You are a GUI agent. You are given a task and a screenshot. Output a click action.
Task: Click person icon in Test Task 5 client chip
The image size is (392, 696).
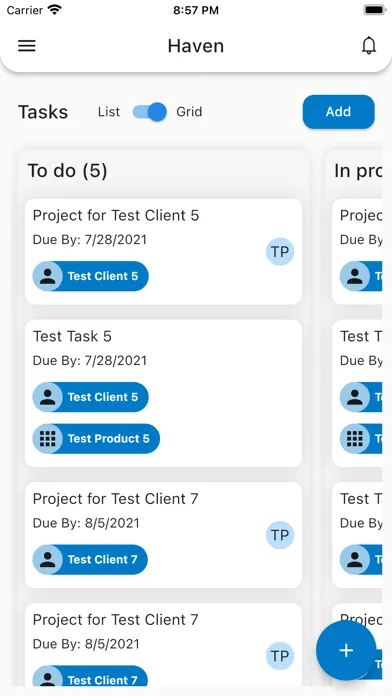(x=48, y=397)
